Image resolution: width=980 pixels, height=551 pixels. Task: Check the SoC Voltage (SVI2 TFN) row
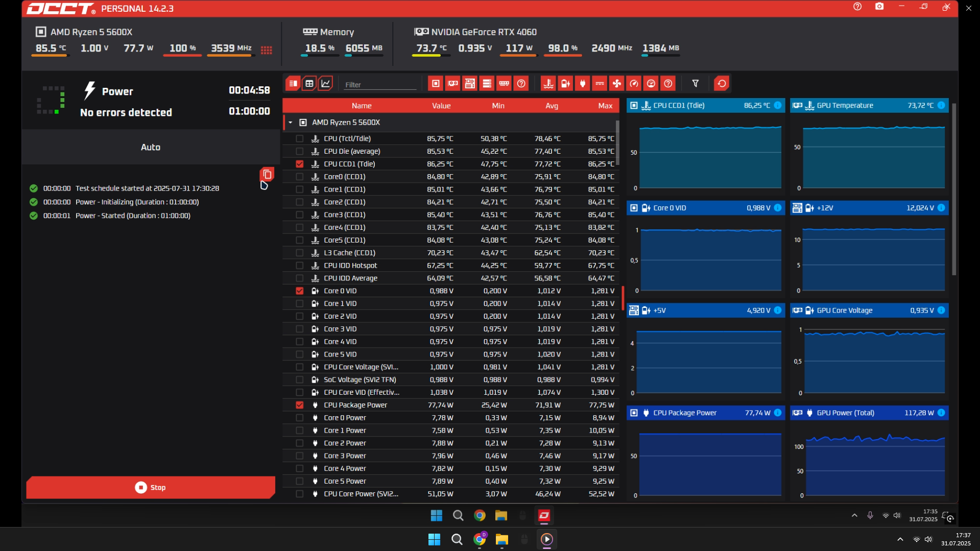[x=300, y=380]
